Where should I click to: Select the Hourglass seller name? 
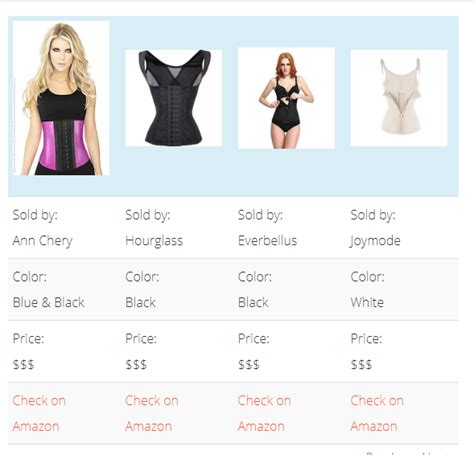[154, 241]
